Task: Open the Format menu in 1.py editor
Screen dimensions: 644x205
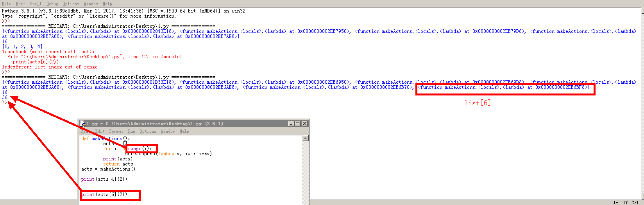Action: pos(116,131)
